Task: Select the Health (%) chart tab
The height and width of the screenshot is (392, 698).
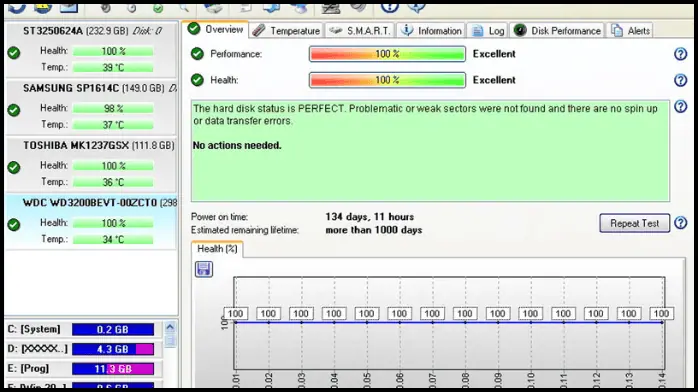Action: pos(217,249)
